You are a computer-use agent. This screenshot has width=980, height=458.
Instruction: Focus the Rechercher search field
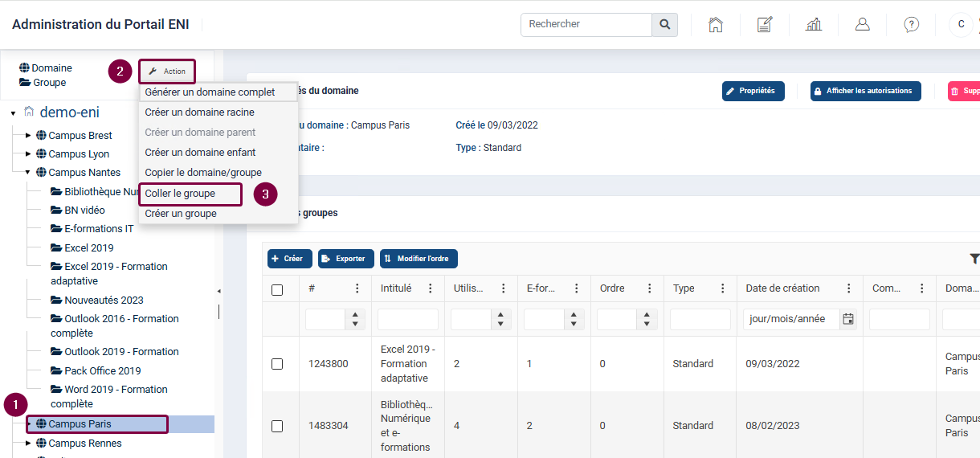click(x=586, y=24)
